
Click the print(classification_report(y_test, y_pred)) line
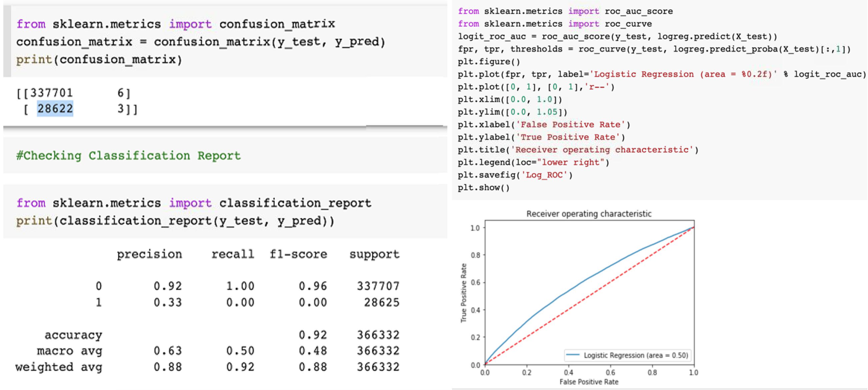coord(175,221)
